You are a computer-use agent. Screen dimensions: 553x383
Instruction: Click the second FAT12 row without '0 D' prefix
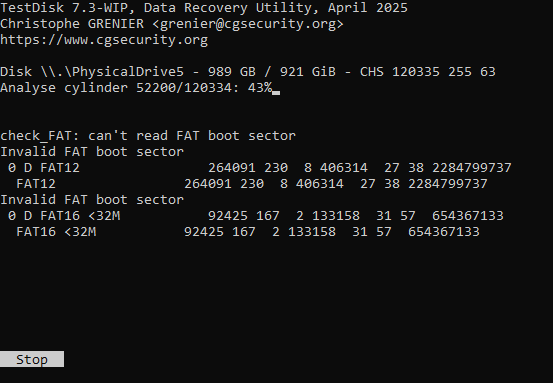(x=252, y=184)
